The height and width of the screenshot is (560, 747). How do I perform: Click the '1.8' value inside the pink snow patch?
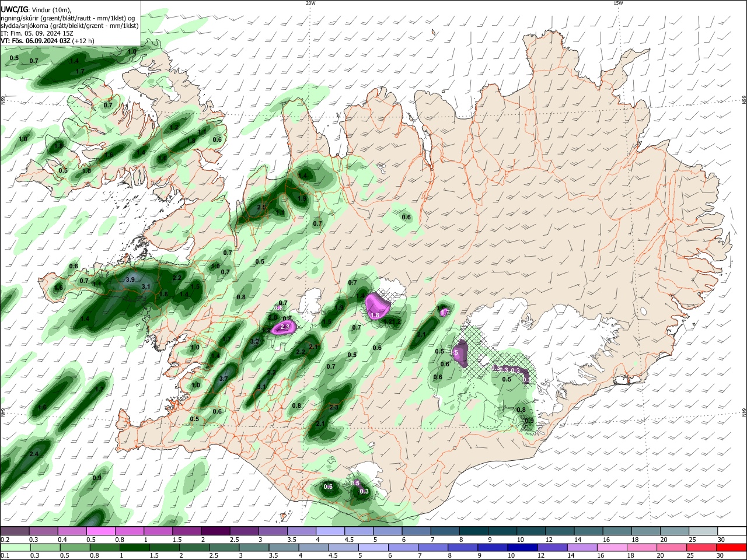(x=375, y=316)
